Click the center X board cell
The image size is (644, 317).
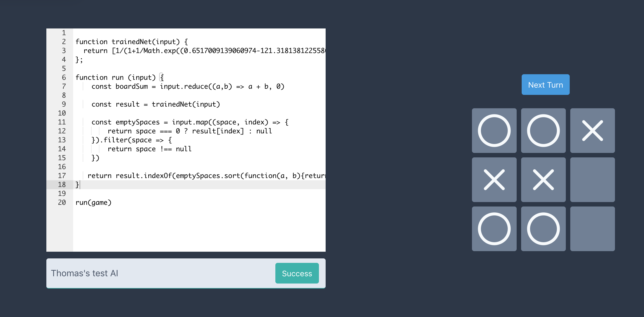click(x=543, y=180)
